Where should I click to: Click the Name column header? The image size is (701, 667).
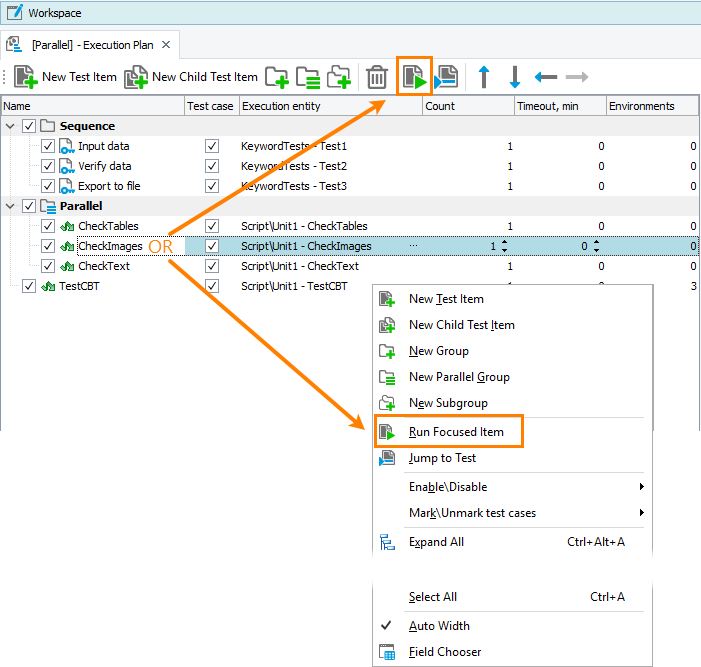click(x=93, y=106)
